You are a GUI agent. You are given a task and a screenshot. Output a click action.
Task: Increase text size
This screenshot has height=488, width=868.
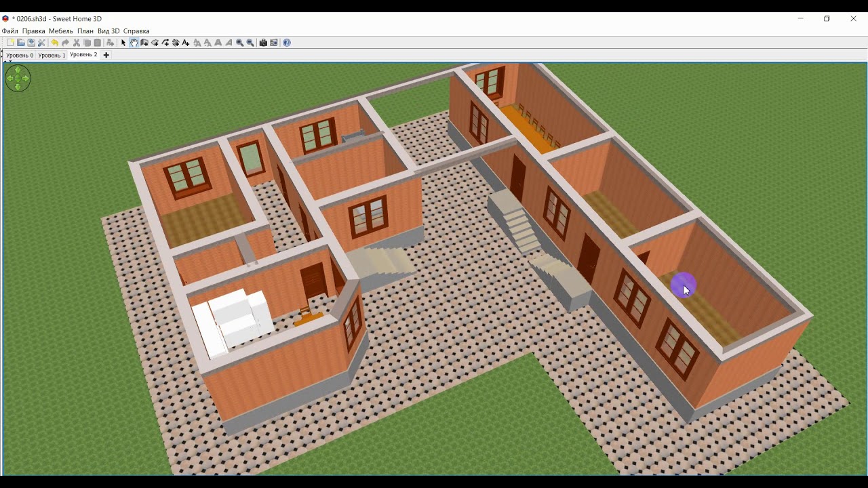tap(197, 43)
